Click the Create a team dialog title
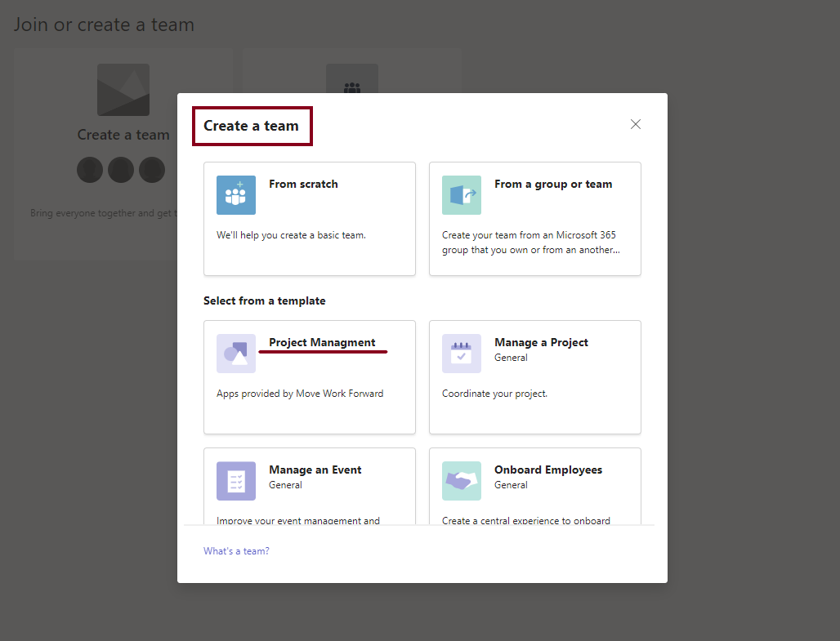 pyautogui.click(x=252, y=126)
